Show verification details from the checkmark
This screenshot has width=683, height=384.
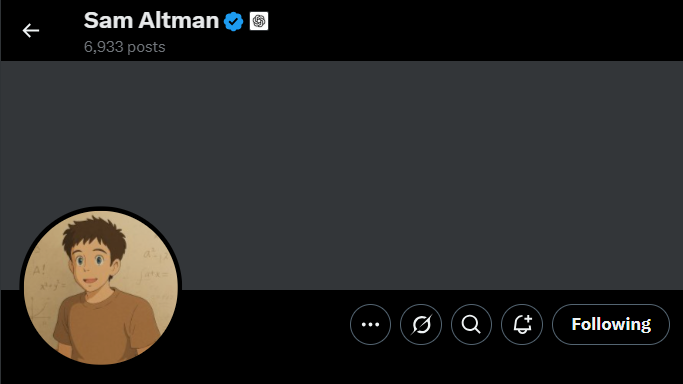233,21
